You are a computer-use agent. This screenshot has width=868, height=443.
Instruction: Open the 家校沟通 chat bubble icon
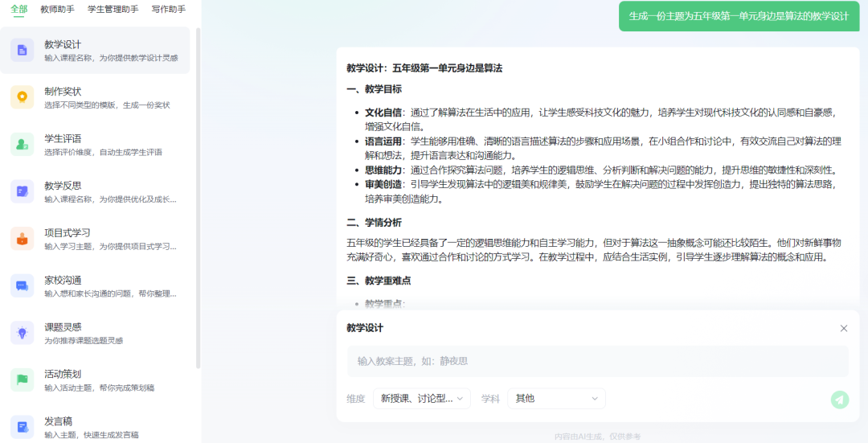tap(23, 285)
